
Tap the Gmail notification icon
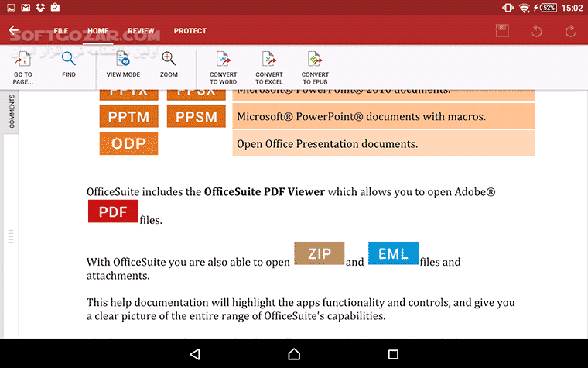click(x=26, y=8)
